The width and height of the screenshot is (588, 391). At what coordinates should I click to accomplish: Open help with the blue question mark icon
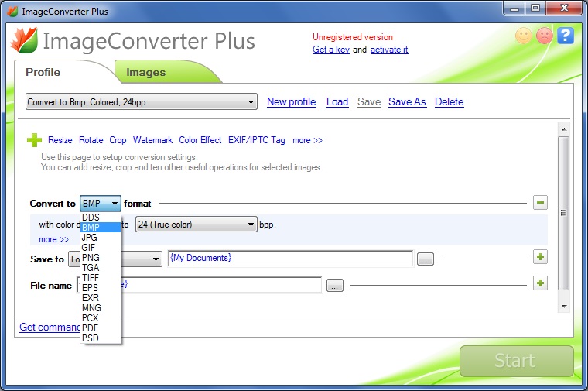(x=566, y=36)
